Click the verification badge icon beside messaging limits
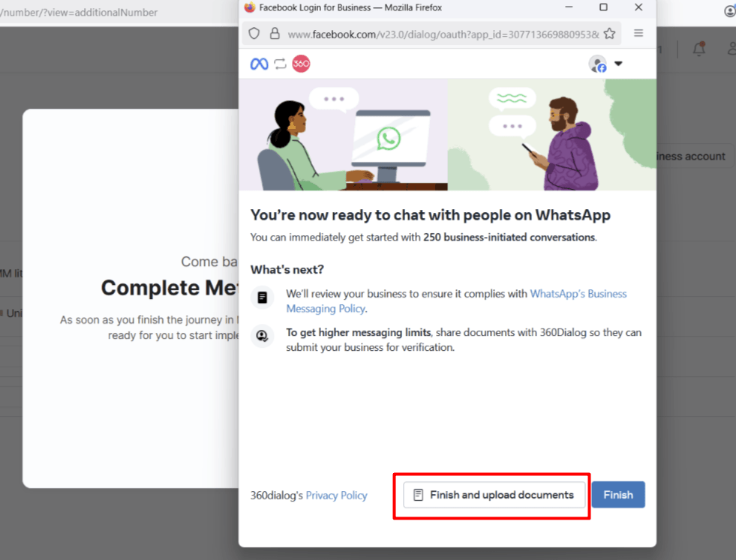The width and height of the screenshot is (736, 560). 262,335
